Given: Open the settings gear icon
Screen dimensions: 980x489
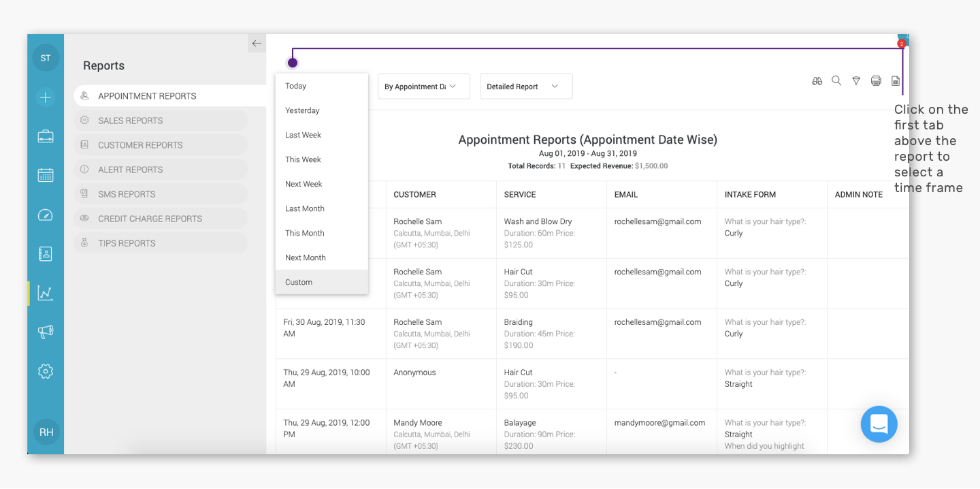Looking at the screenshot, I should tap(46, 371).
